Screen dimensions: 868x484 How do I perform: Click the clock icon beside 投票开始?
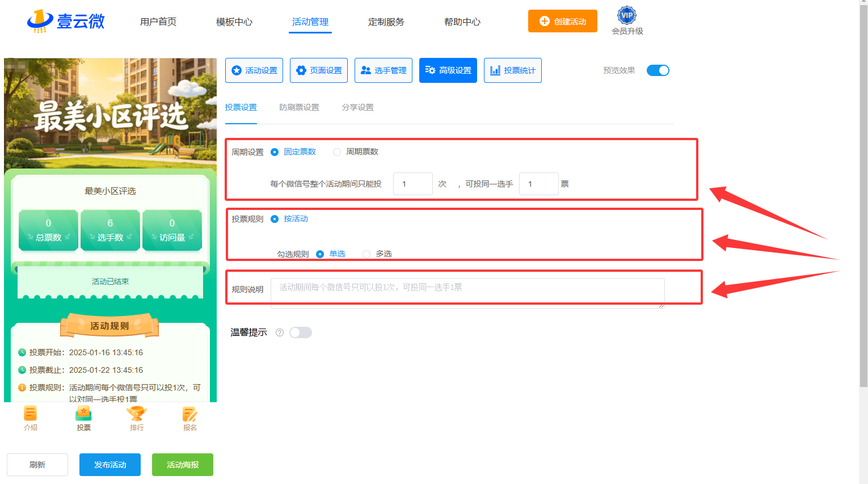point(22,352)
